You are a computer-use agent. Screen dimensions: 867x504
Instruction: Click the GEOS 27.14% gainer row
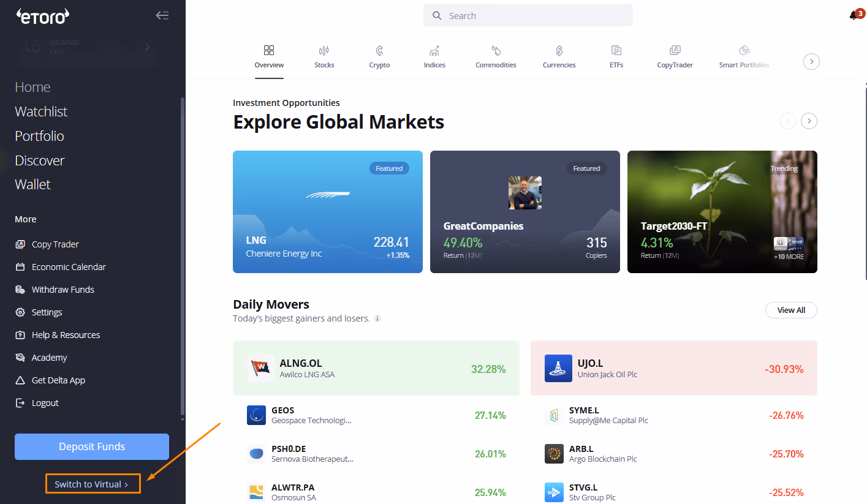point(376,415)
